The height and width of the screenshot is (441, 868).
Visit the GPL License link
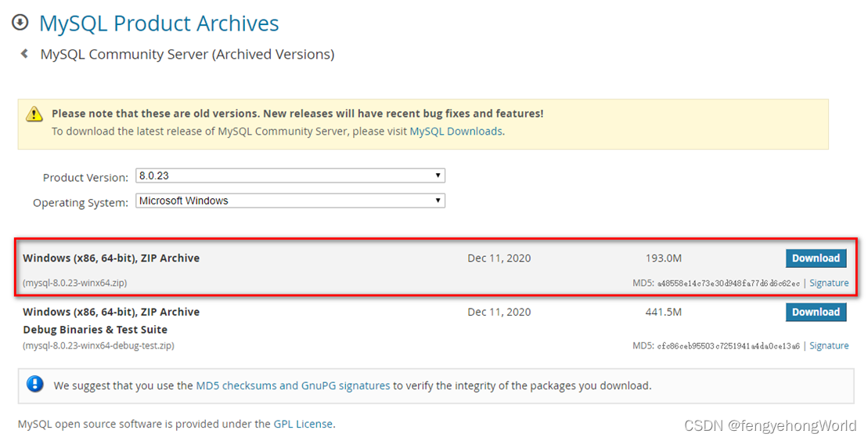click(303, 424)
